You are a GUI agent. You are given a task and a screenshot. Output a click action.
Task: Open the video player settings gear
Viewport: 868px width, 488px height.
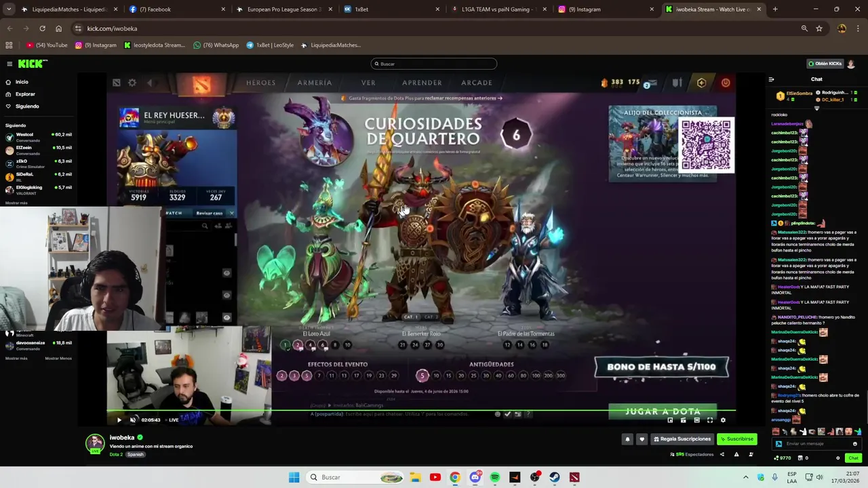point(723,420)
